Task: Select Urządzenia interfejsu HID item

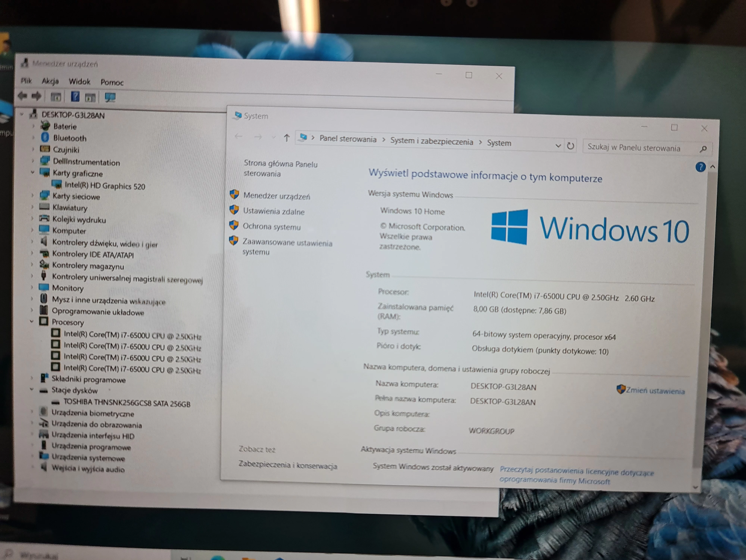Action: [93, 435]
